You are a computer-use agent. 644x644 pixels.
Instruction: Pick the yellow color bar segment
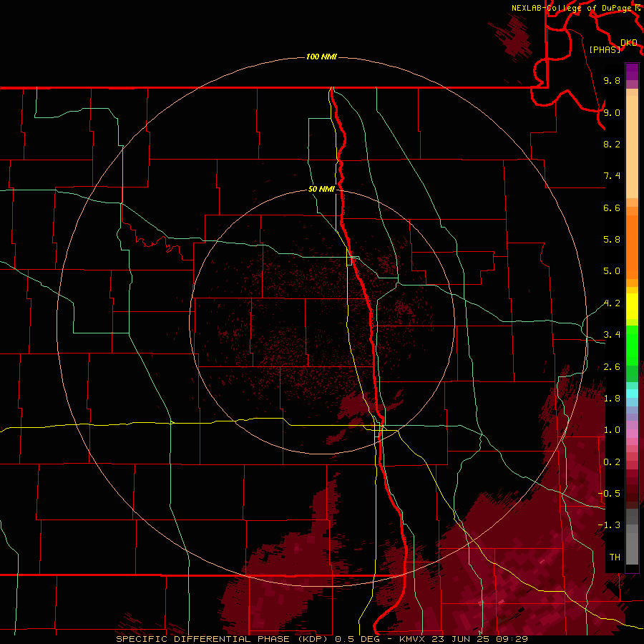point(632,306)
